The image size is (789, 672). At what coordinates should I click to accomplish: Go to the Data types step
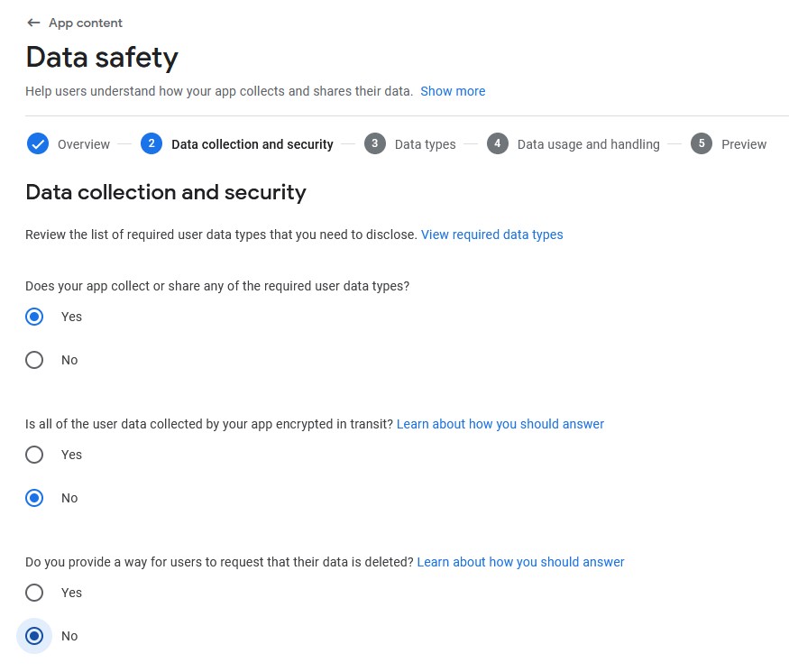pyautogui.click(x=425, y=144)
